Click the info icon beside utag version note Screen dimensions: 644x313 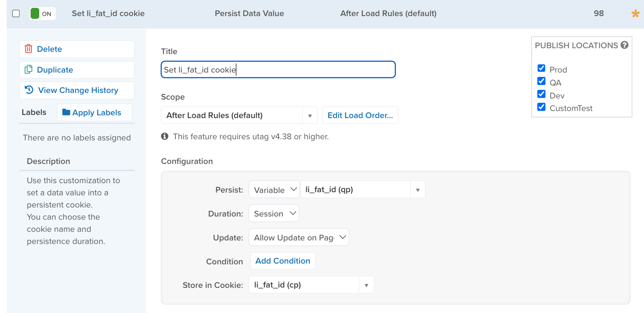(165, 136)
